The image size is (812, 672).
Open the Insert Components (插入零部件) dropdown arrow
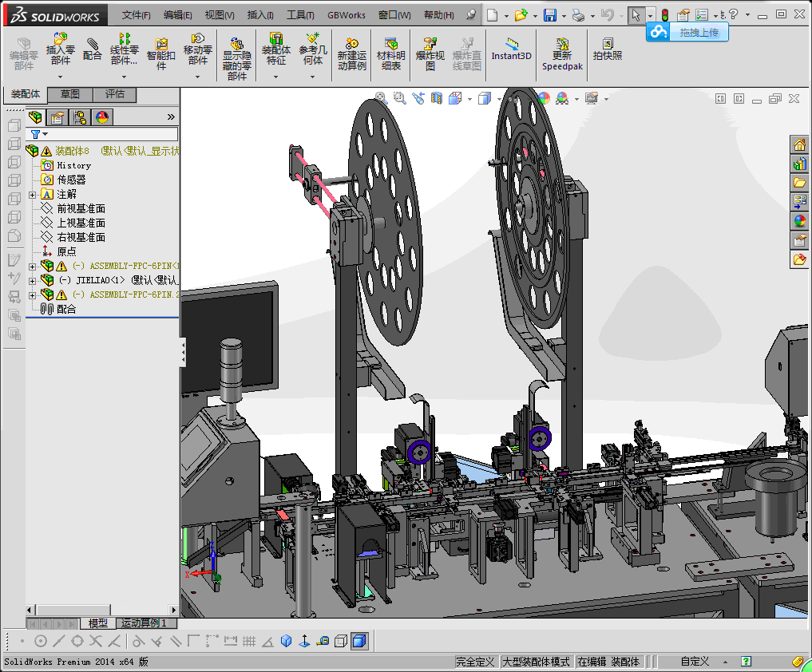click(x=61, y=77)
